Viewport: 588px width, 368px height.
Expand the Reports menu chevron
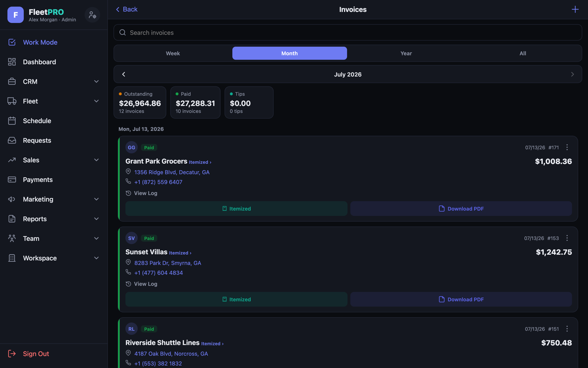tap(96, 219)
